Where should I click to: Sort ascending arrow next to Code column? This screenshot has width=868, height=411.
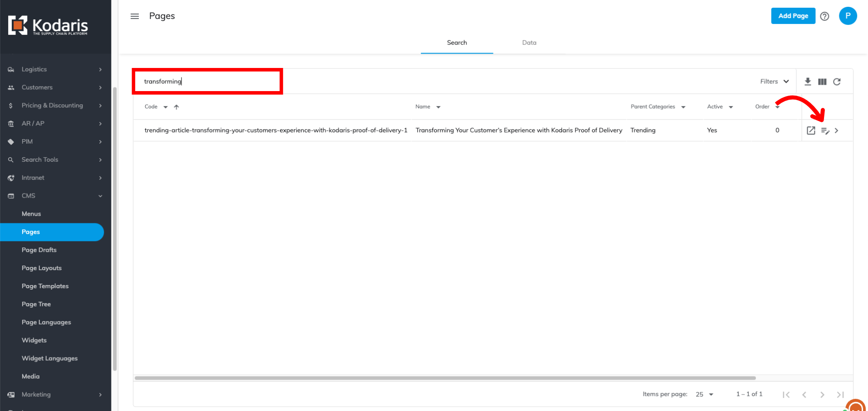pyautogui.click(x=176, y=107)
